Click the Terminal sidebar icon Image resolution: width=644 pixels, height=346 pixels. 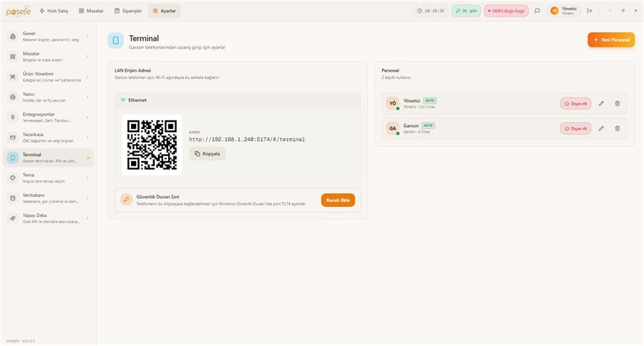pyautogui.click(x=13, y=158)
